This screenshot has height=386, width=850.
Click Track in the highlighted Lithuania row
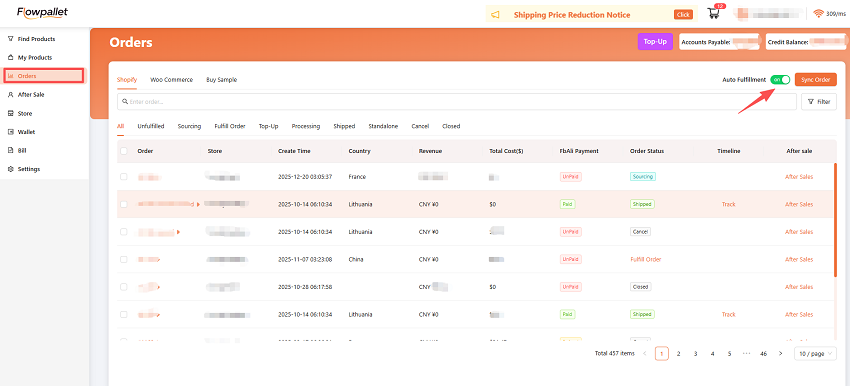click(x=729, y=204)
